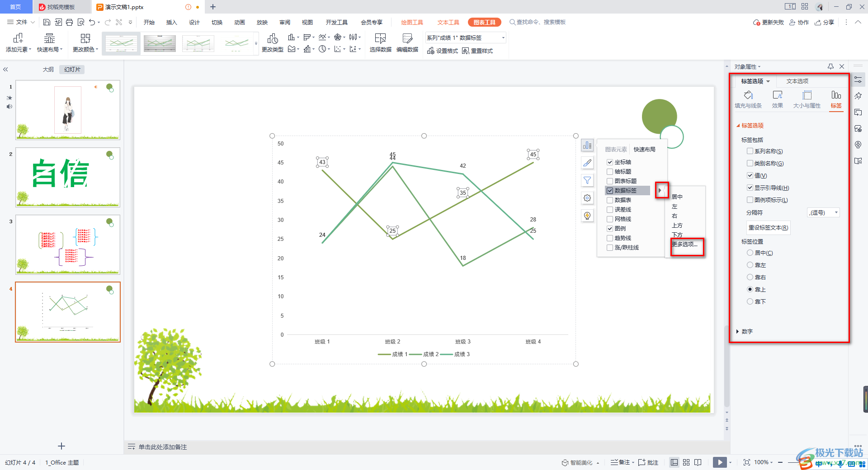Toggle Legend (图例) checkbox
This screenshot has width=868, height=470.
pyautogui.click(x=610, y=229)
